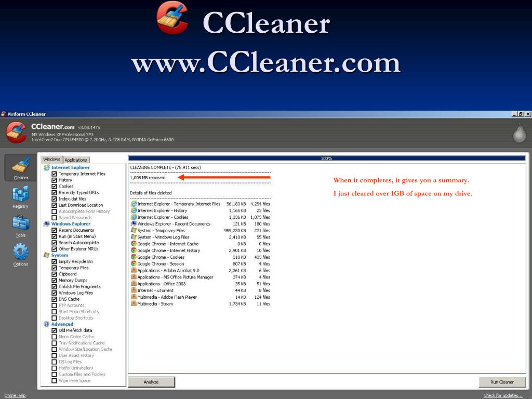Enable the Custom Files and Folders checkbox
Screen dimensions: 532x399
click(x=54, y=374)
